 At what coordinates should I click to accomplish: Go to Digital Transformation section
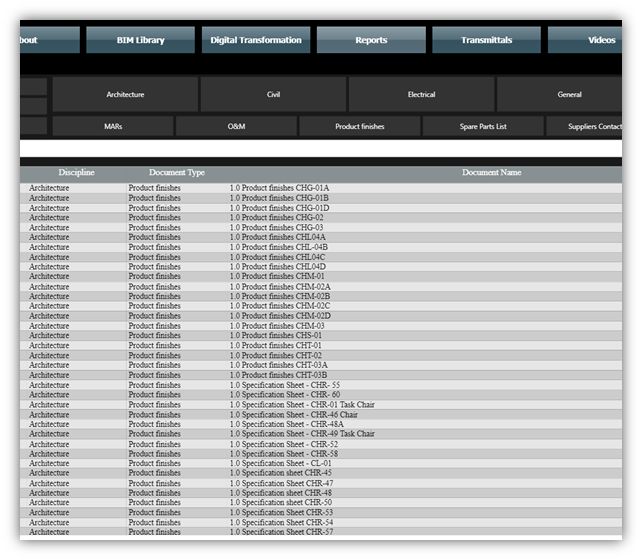click(256, 40)
